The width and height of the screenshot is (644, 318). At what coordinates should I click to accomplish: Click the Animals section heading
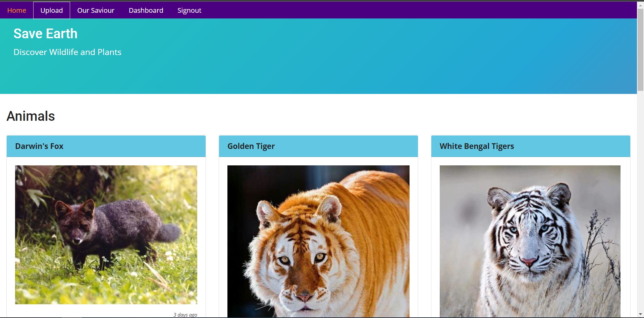tap(31, 116)
